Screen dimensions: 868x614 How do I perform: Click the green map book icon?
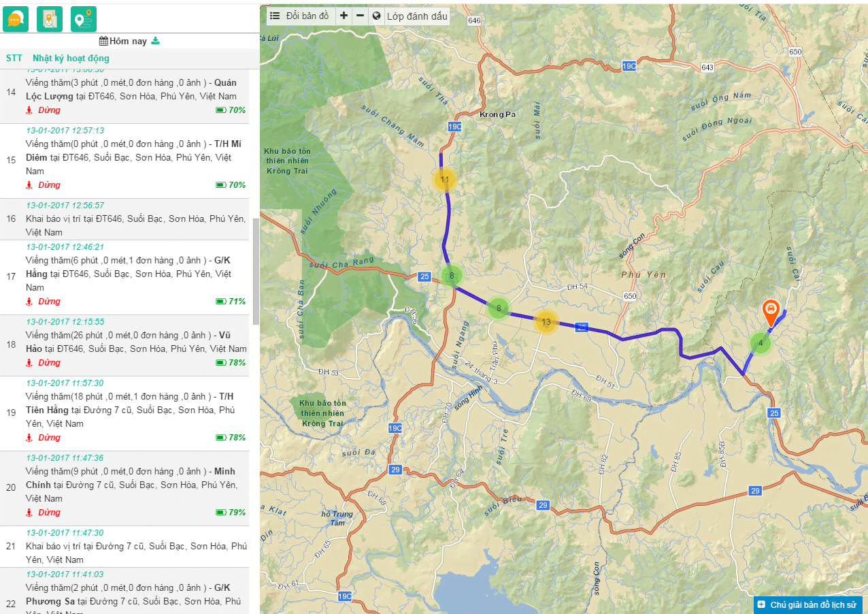coord(50,19)
